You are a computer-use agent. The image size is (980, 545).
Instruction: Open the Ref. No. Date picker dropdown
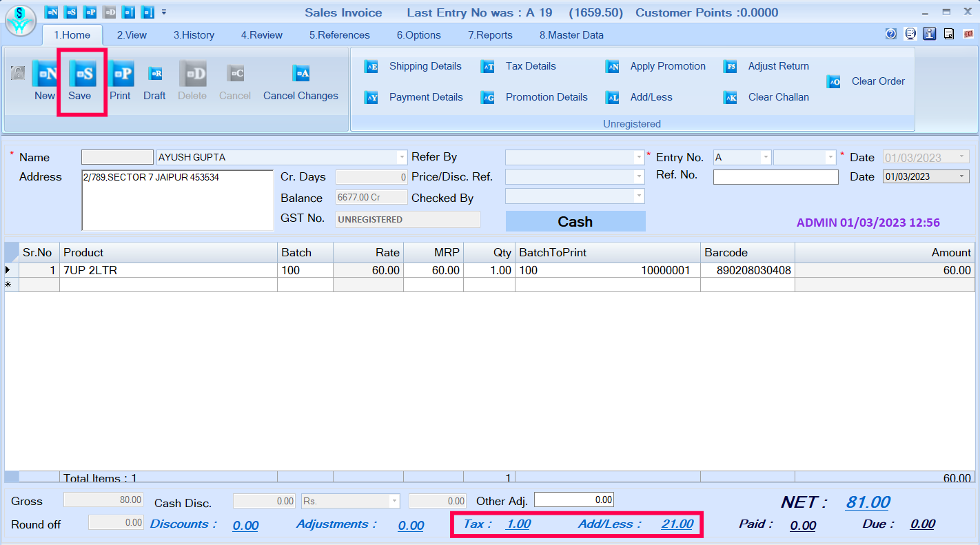(x=963, y=177)
